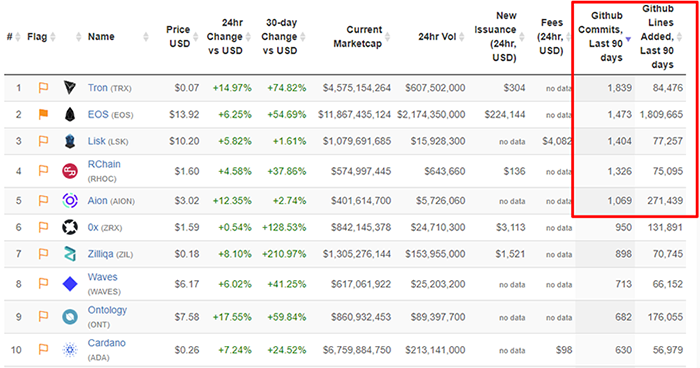The height and width of the screenshot is (368, 700).
Task: Unflag the filled EOS flag
Action: 43,114
